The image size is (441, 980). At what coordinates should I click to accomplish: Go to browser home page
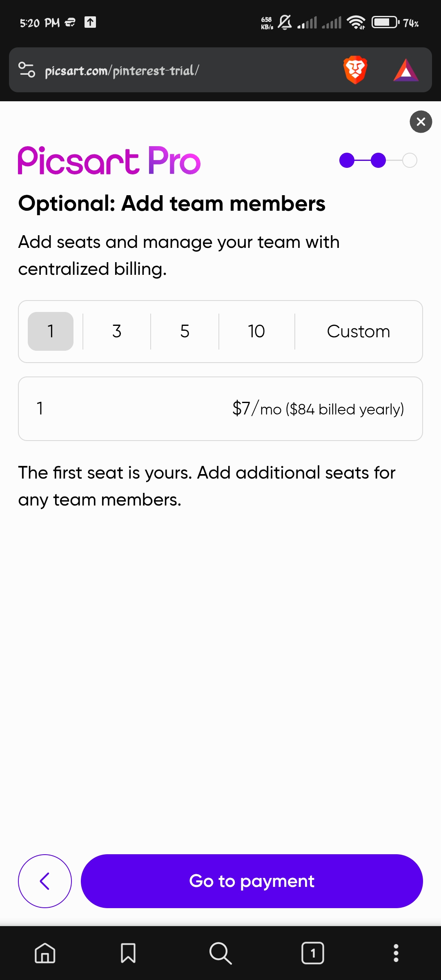[45, 953]
